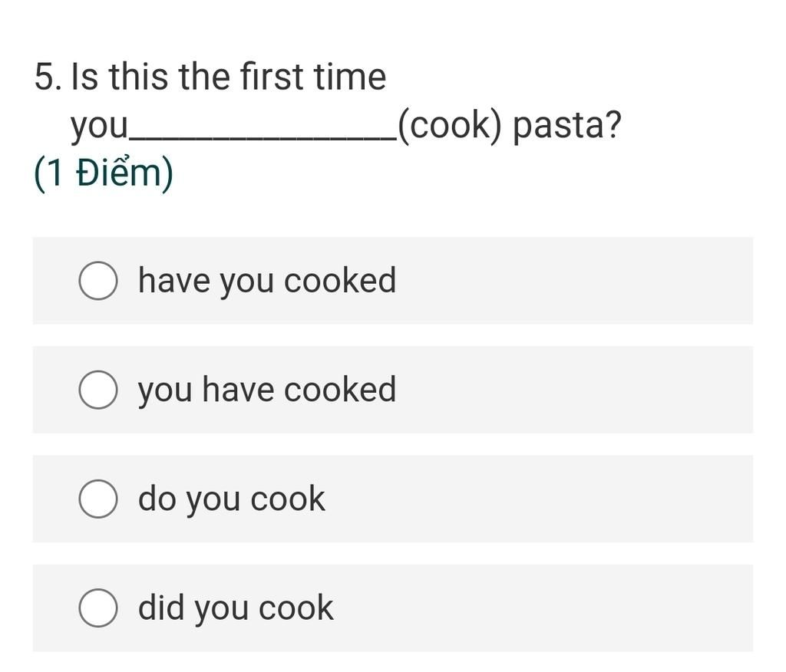Select the "you have cooked" radio button
This screenshot has height=672, width=786.
pos(98,390)
